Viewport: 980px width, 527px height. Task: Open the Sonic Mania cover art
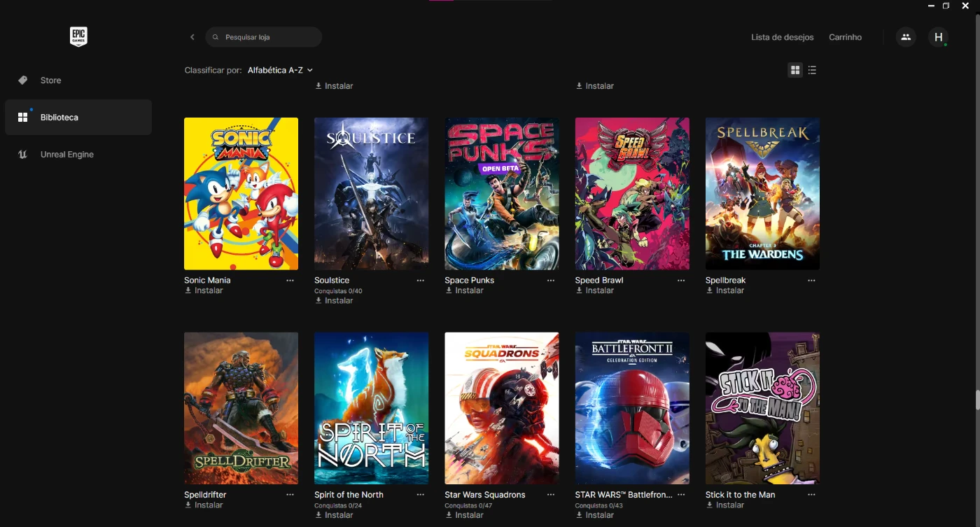(241, 194)
